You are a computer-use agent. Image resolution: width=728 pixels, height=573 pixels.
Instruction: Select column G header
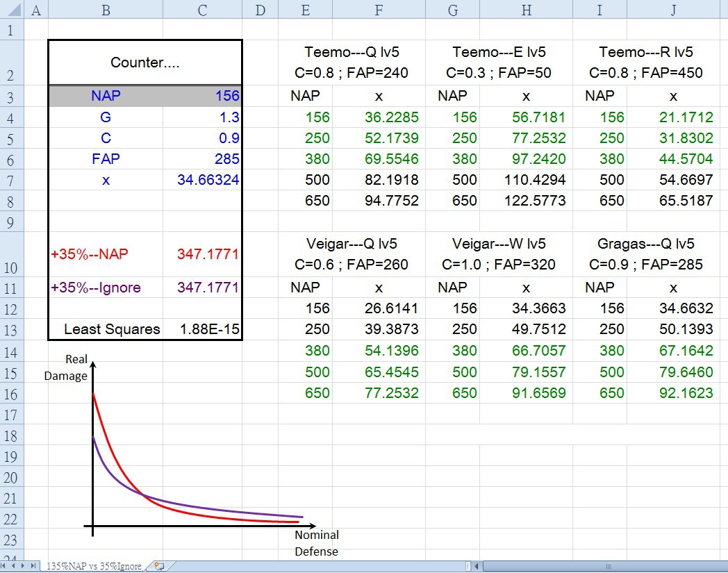click(453, 10)
